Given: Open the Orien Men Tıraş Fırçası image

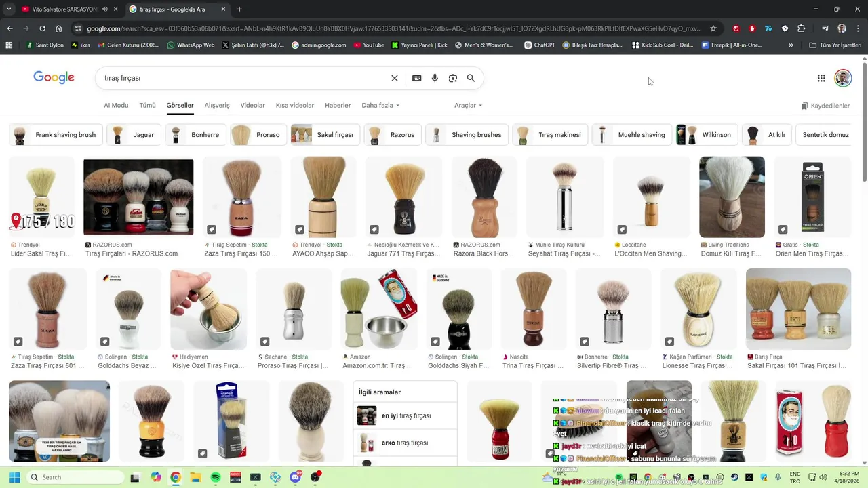Looking at the screenshot, I should pyautogui.click(x=812, y=197).
